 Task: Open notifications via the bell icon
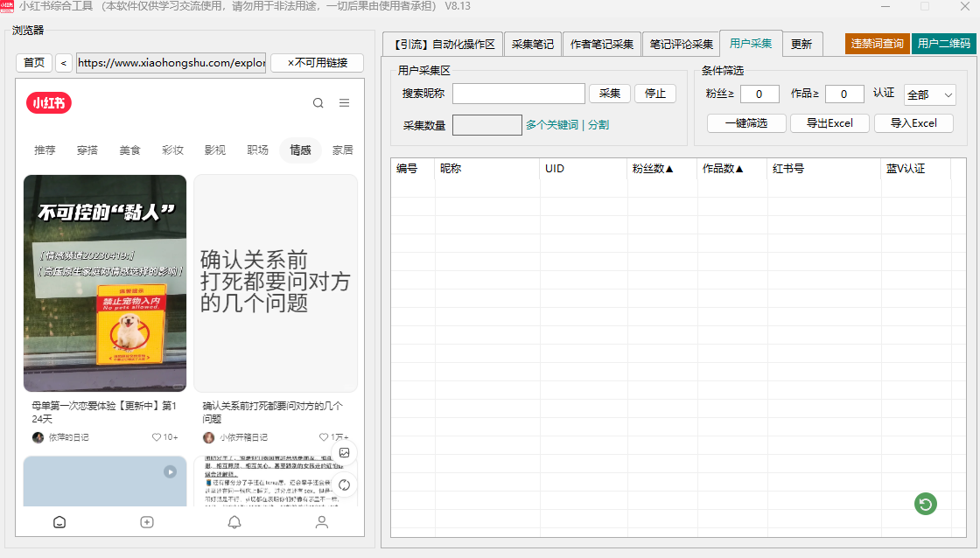(x=234, y=521)
